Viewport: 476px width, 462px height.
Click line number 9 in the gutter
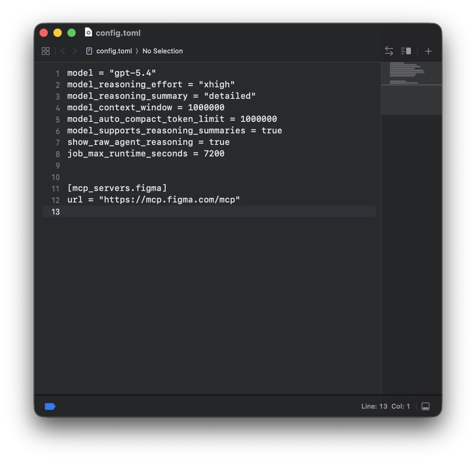[58, 166]
